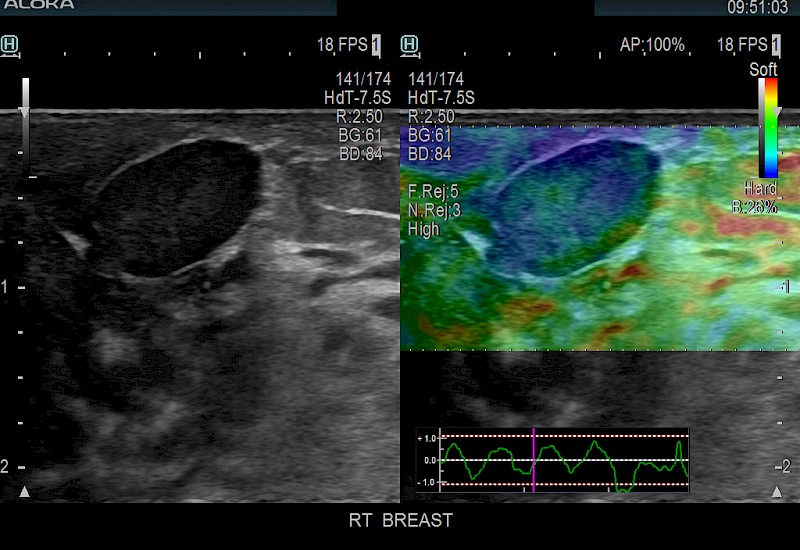The image size is (800, 550).
Task: Click the bottom triangle marker on the elastography depth scale
Action: pyautogui.click(x=777, y=492)
